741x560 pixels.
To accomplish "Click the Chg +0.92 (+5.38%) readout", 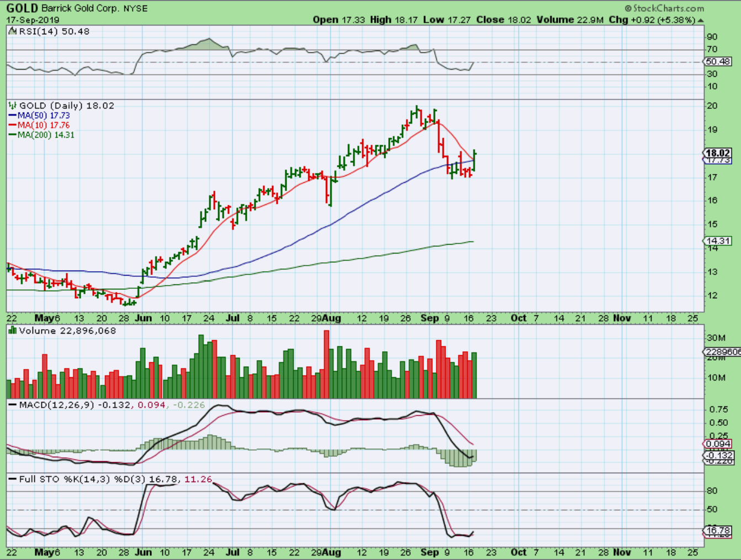I will click(x=652, y=20).
